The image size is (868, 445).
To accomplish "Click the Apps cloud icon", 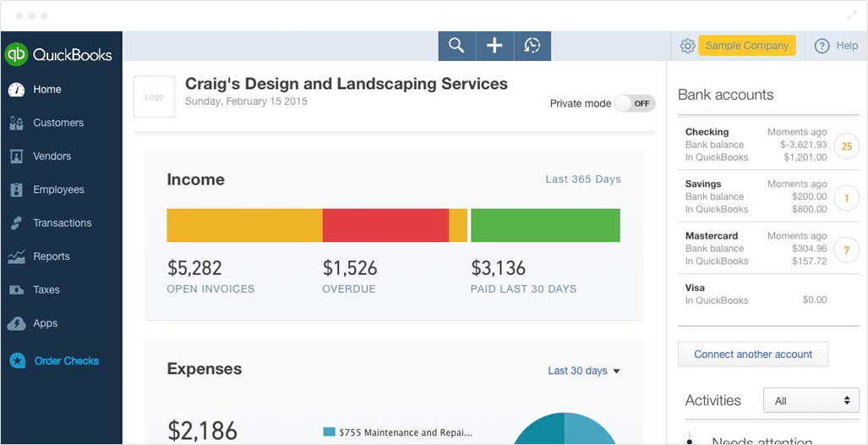I will click(17, 323).
